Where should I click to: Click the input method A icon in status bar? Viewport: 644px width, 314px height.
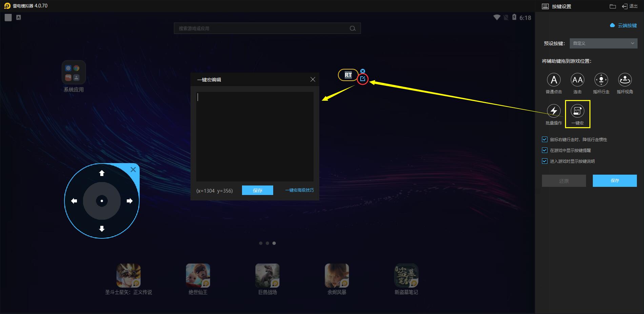click(x=19, y=17)
